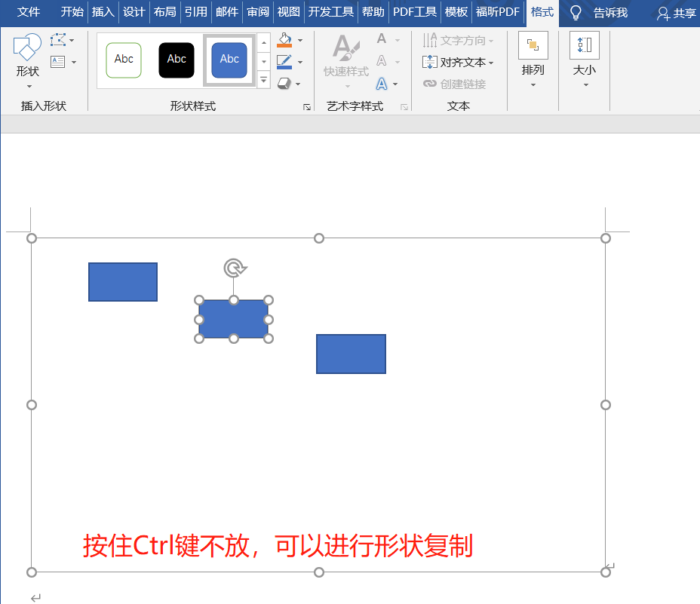
Task: Open 文字方向 text direction menu
Action: (x=458, y=40)
